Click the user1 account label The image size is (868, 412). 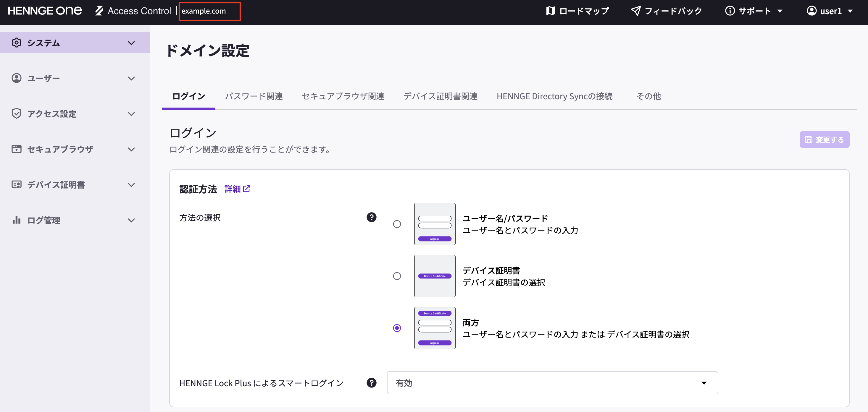[x=831, y=11]
